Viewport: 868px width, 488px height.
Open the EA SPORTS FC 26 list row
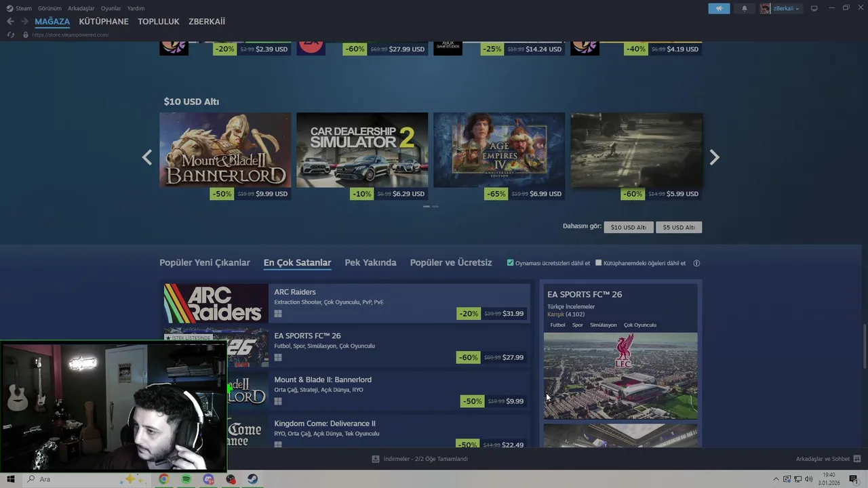347,347
